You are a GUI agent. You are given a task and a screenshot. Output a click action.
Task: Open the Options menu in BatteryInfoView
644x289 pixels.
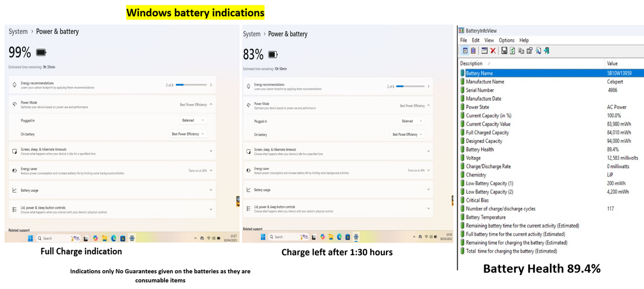coord(506,40)
